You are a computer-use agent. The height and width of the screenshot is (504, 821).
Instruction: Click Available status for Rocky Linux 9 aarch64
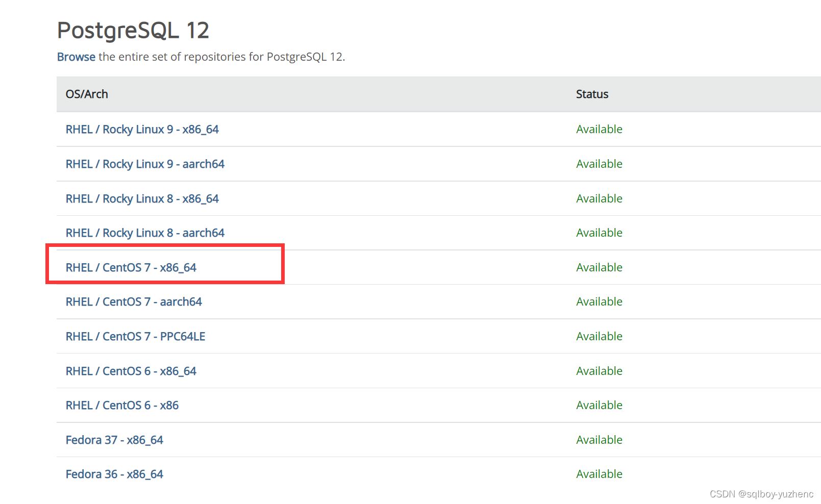click(x=599, y=164)
